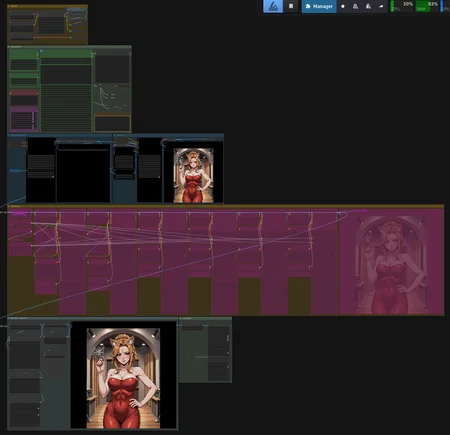This screenshot has height=435, width=450.
Task: Click title bar of small gray-green group at bottom right
Action: point(205,319)
